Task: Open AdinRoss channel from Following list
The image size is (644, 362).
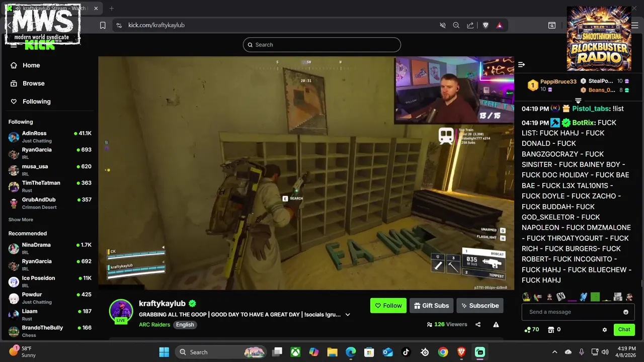Action: [x=50, y=137]
